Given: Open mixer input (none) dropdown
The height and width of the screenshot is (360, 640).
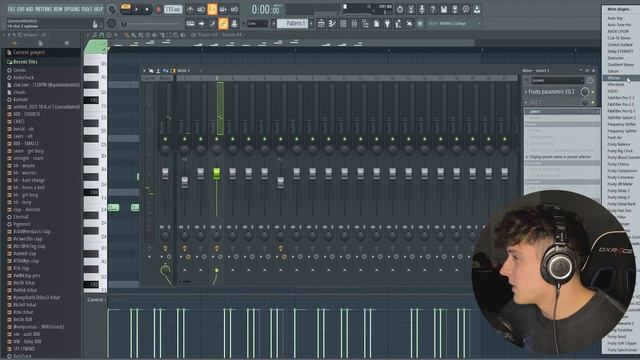Looking at the screenshot, I should pyautogui.click(x=558, y=81).
